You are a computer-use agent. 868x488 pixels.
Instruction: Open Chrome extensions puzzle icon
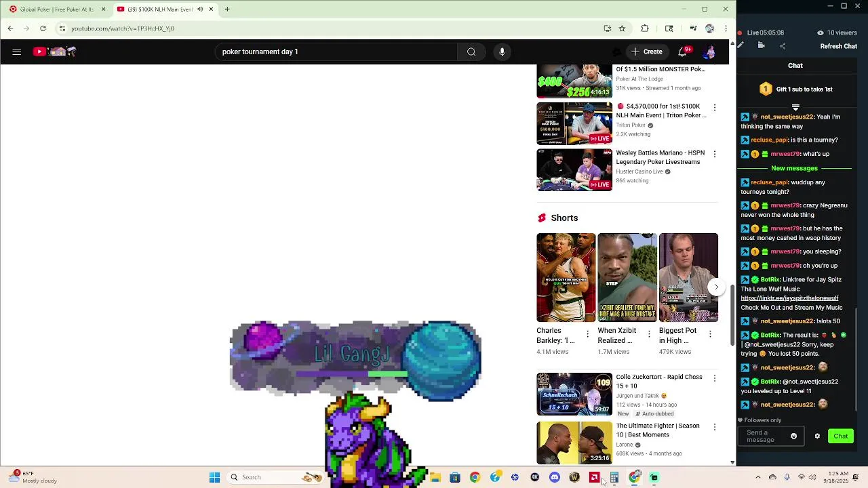click(x=645, y=28)
